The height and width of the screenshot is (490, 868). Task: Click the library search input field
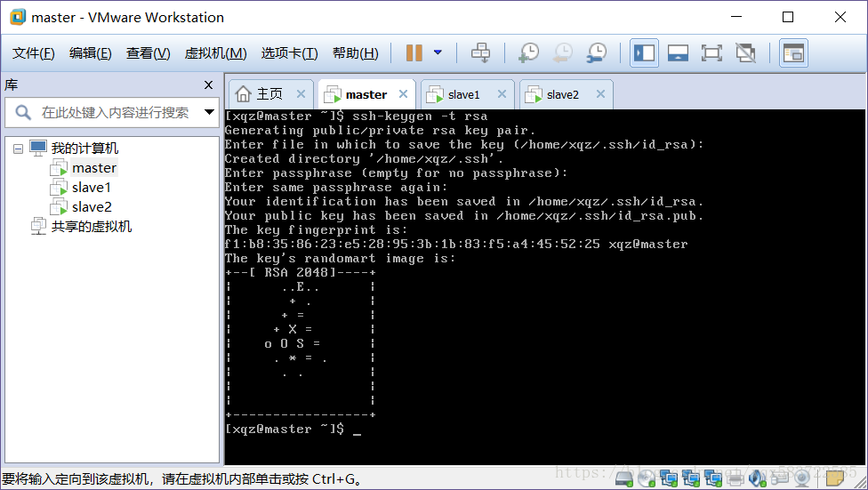[x=115, y=112]
